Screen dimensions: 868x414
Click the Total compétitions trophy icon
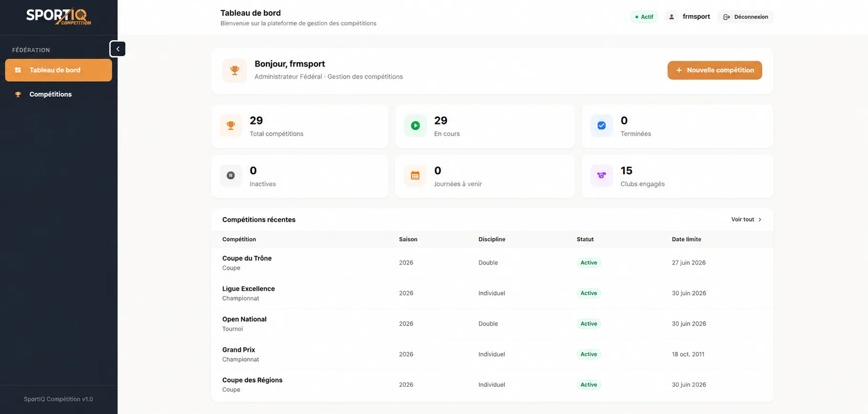231,126
